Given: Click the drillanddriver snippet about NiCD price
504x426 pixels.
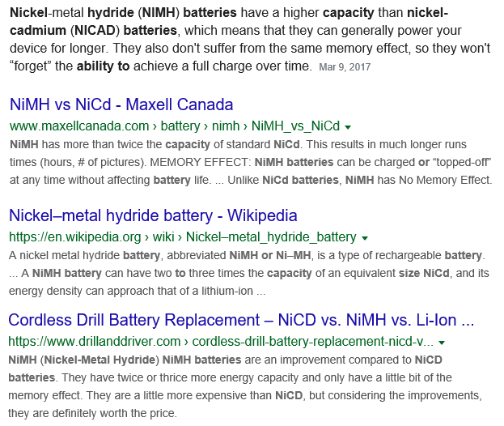Looking at the screenshot, I should (245, 386).
